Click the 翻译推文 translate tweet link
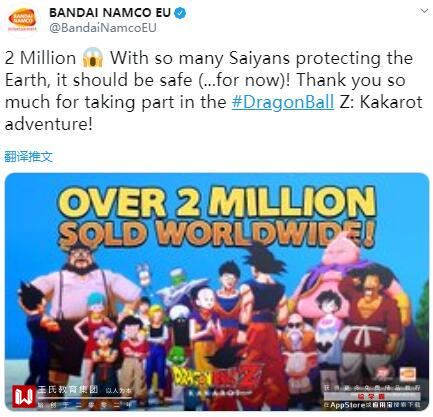The image size is (433, 417). click(29, 156)
